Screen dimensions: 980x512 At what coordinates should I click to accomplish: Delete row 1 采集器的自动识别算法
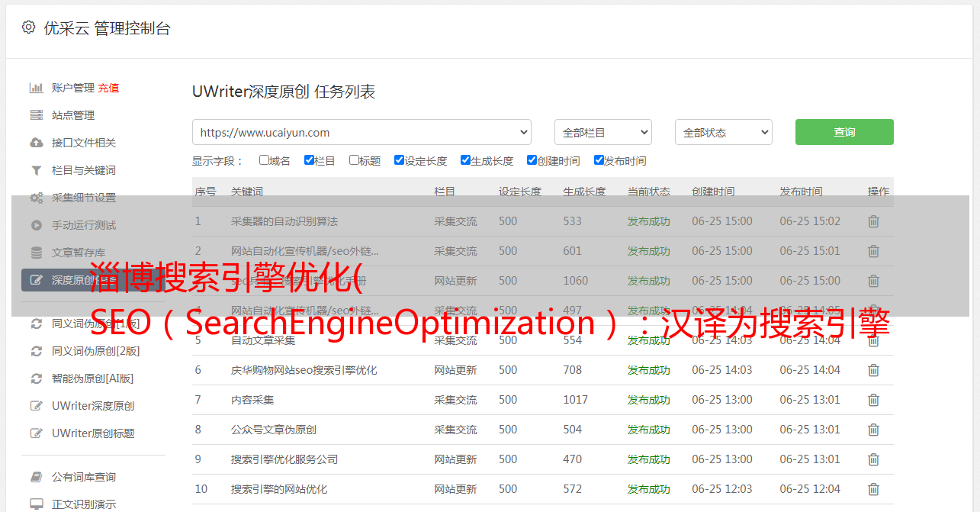tap(873, 221)
